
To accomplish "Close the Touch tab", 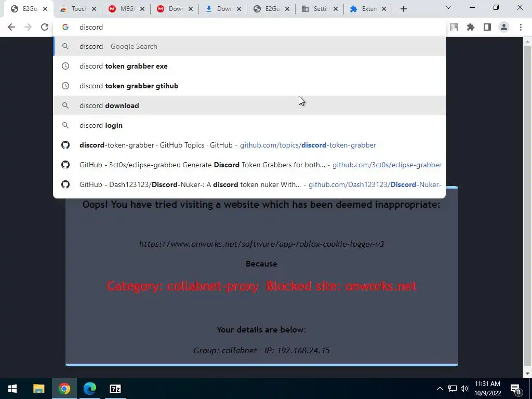I will click(x=94, y=9).
